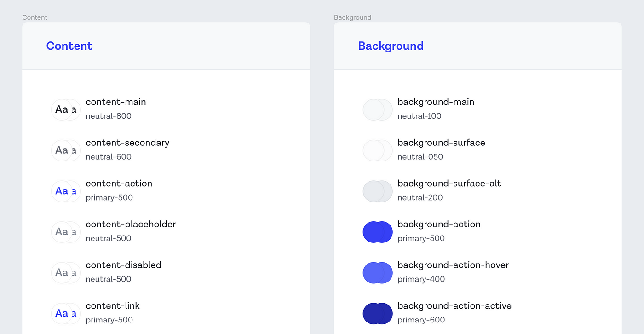Click the background-action token name
Image resolution: width=644 pixels, height=334 pixels.
439,225
